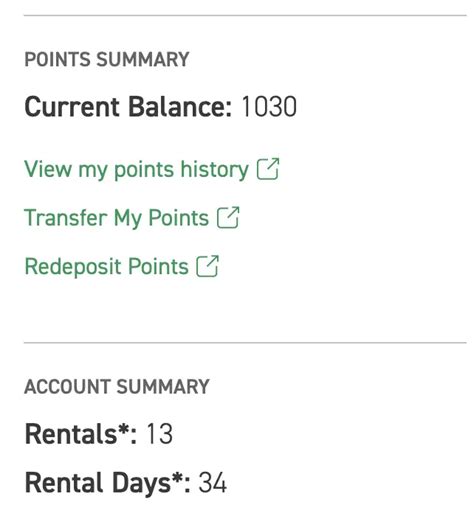Click the Rental Days label
This screenshot has width=474, height=516.
click(x=108, y=483)
